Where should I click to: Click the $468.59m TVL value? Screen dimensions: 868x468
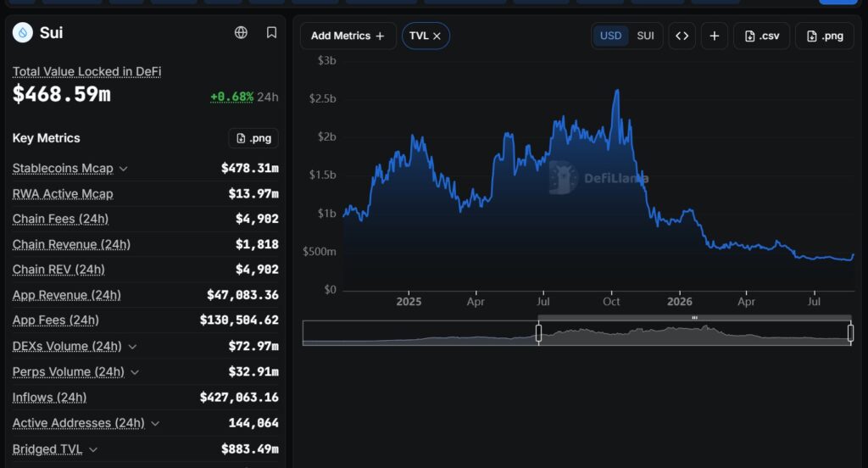(x=61, y=94)
